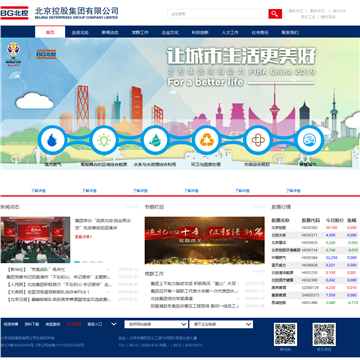Click the stock row HK00392
This screenshot has width=360, height=360.
click(x=315, y=228)
